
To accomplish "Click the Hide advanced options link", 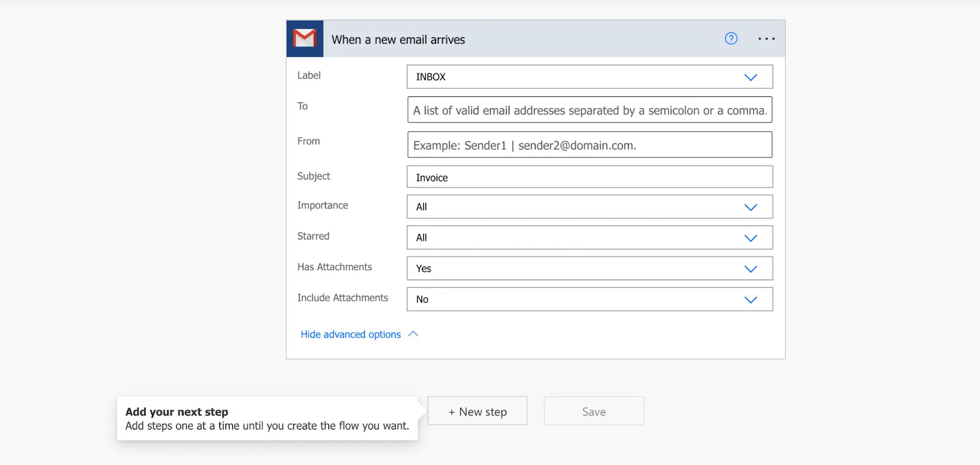I will [x=350, y=335].
